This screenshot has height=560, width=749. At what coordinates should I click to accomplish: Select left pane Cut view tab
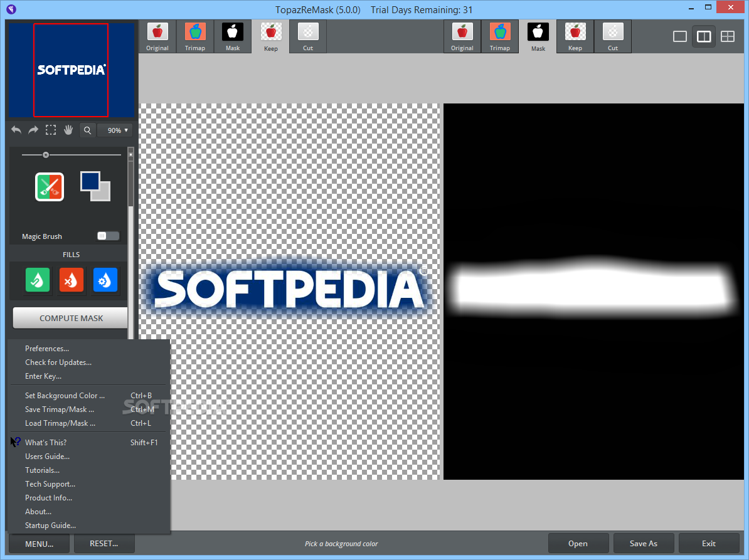[x=308, y=37]
